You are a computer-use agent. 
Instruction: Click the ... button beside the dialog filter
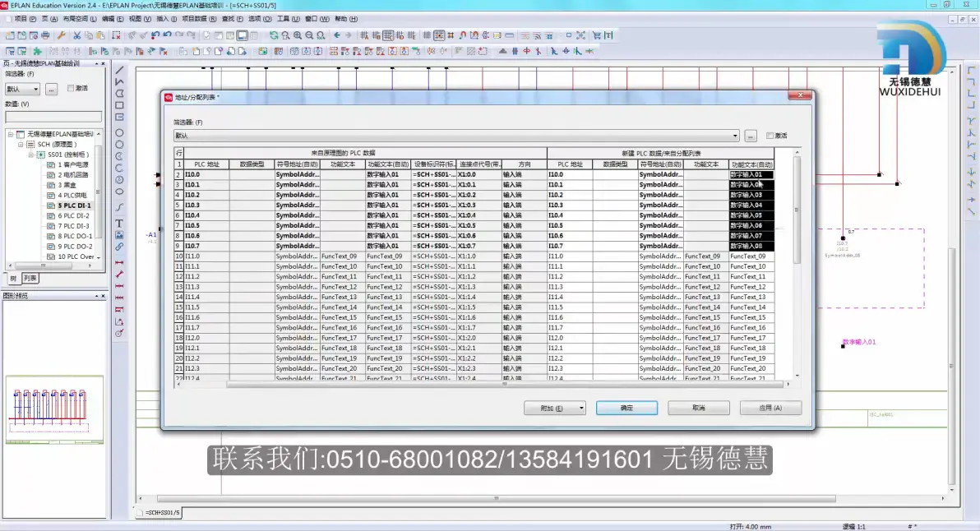pyautogui.click(x=751, y=136)
